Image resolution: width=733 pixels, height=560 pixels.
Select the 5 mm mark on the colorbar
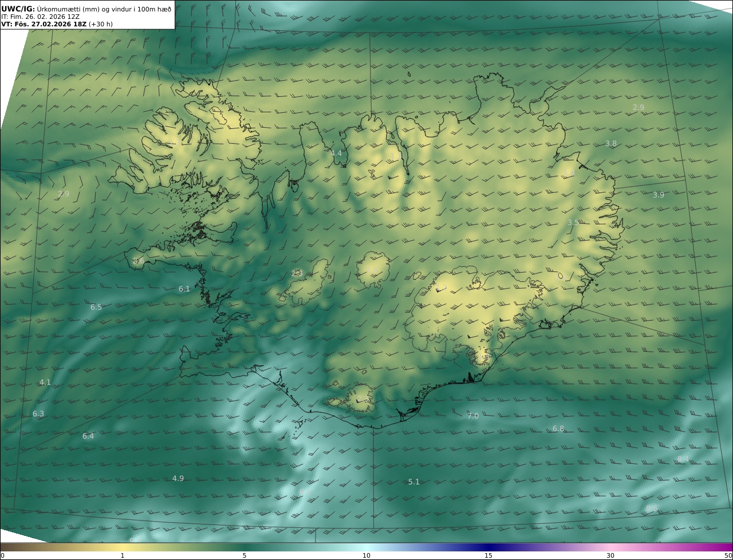(245, 555)
